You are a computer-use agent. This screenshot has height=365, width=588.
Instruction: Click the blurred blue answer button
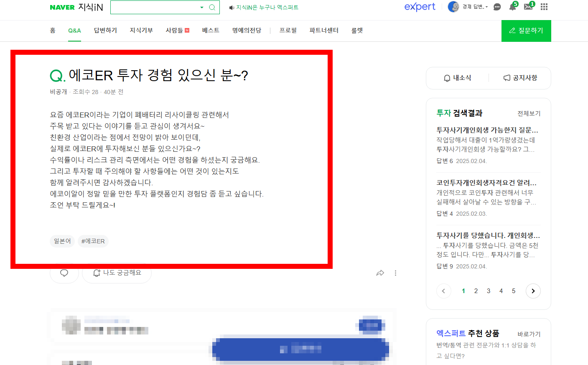(300, 349)
